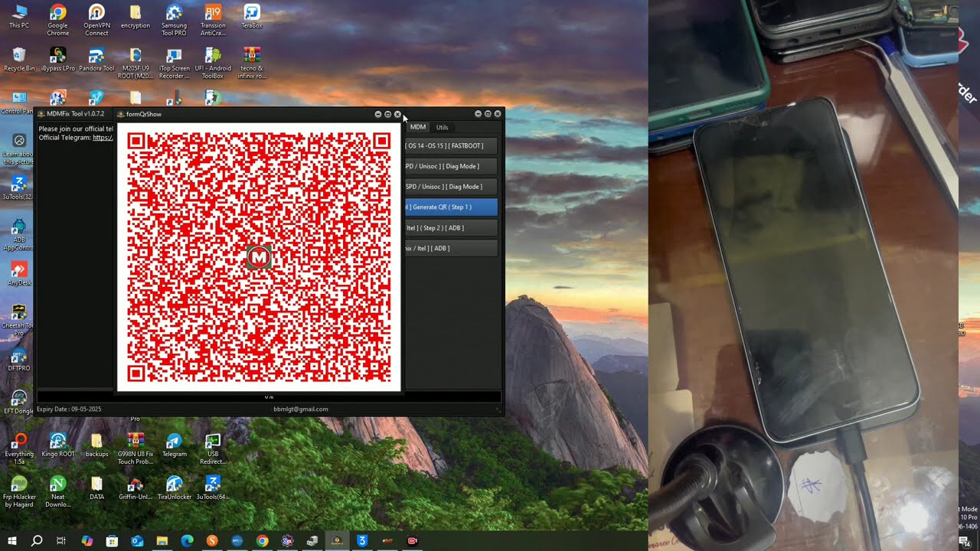Open USB Redirector shortcut
Viewport: 980px width, 551px height.
pyautogui.click(x=213, y=449)
